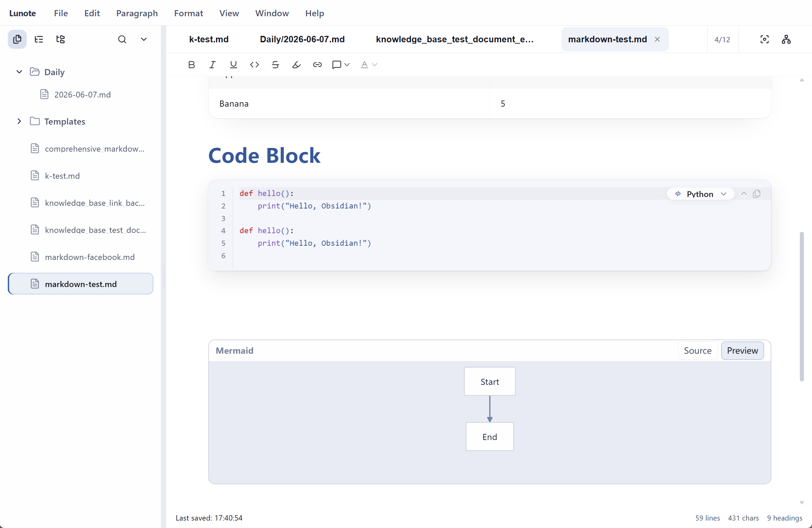
Task: Click the Lunote app menu
Action: (23, 13)
